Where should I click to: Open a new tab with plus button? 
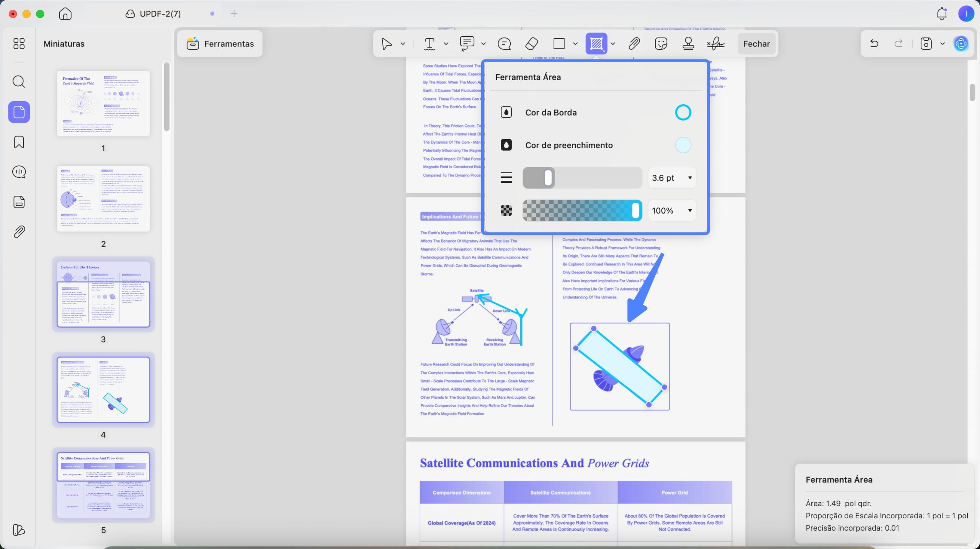click(234, 14)
